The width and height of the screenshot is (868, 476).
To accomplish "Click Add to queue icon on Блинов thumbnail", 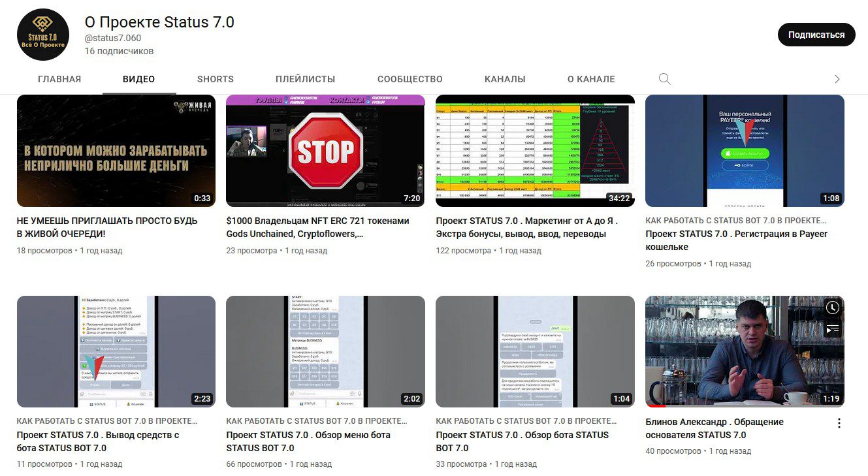I will (x=832, y=329).
